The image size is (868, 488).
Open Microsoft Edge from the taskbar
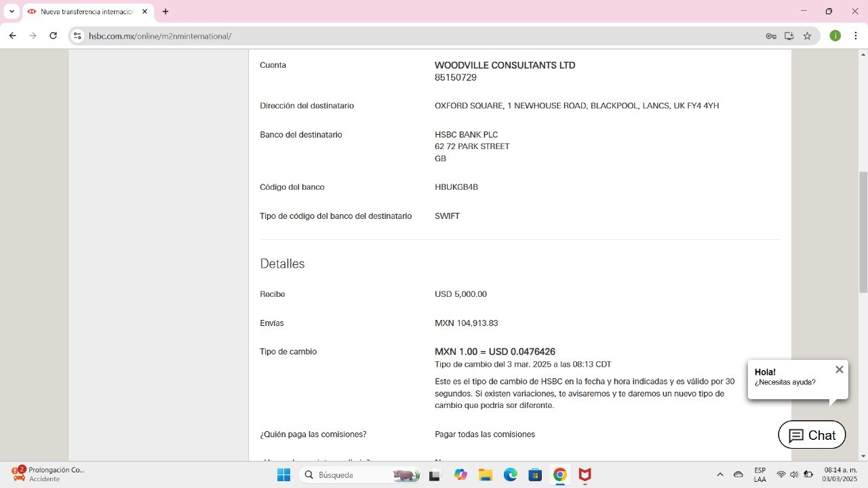tap(510, 475)
